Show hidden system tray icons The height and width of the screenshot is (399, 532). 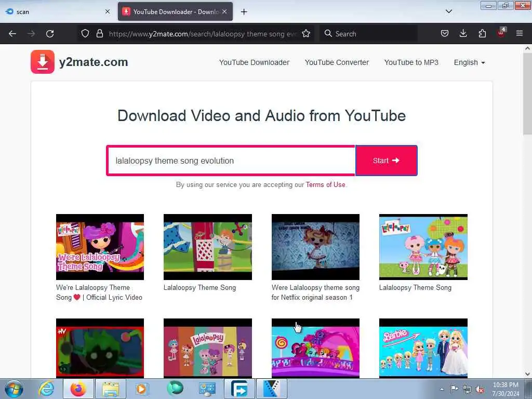point(442,389)
